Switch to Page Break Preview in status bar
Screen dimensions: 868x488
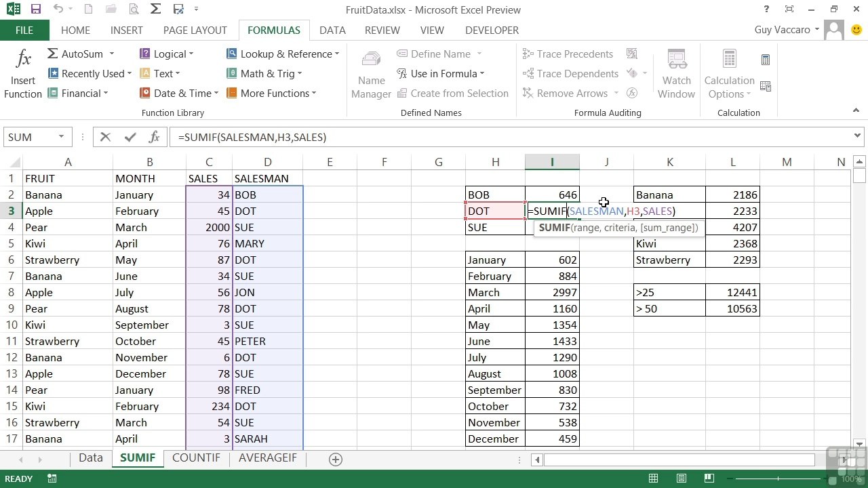pyautogui.click(x=710, y=479)
